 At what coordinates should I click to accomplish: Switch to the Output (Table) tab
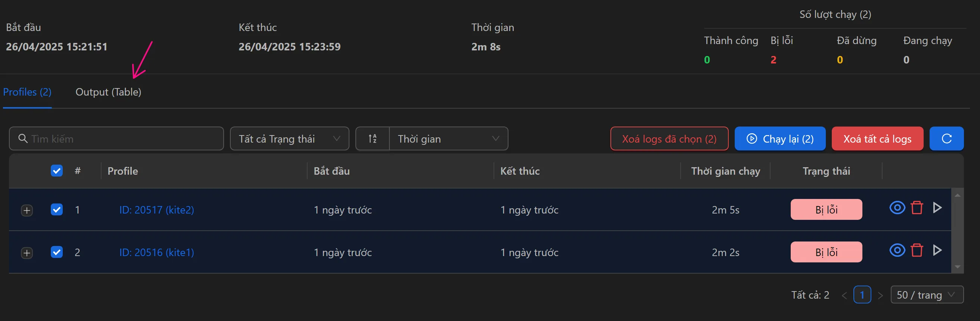108,92
